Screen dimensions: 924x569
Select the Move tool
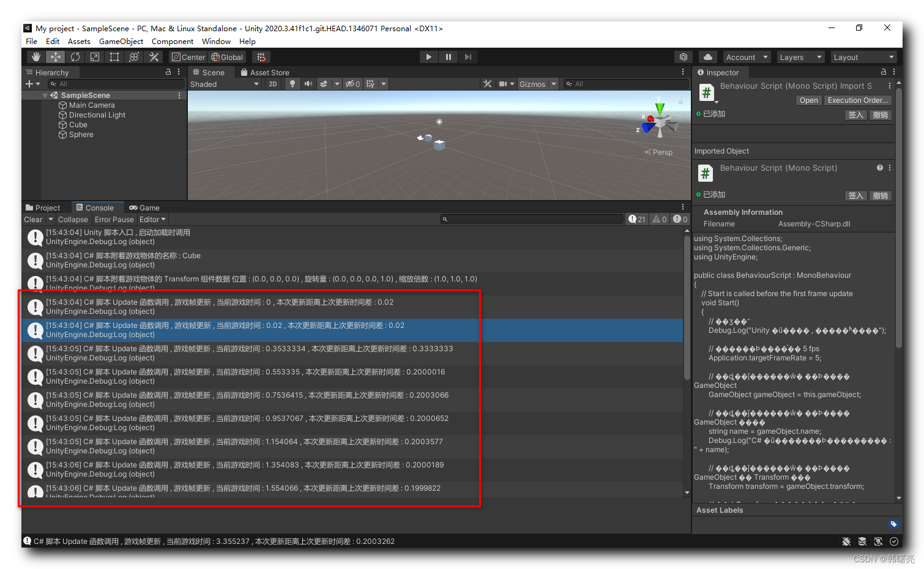tap(55, 56)
